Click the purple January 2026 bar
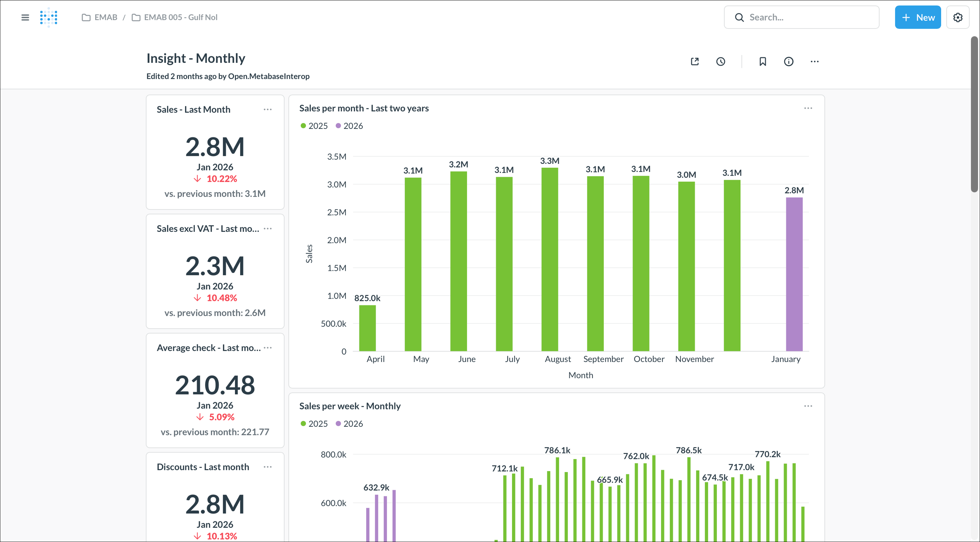This screenshot has width=980, height=542. click(x=794, y=274)
